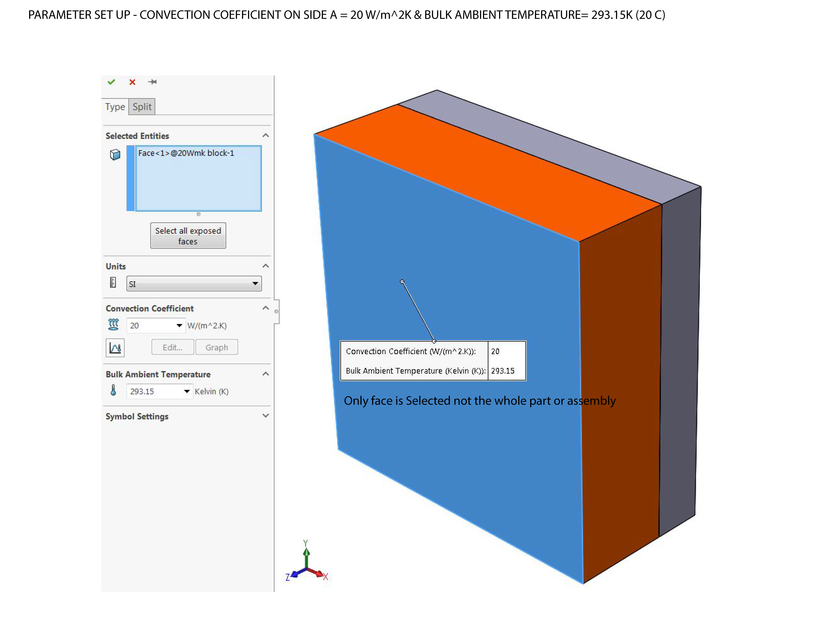828x640 pixels.
Task: Click the convection values callout box
Action: [x=432, y=361]
